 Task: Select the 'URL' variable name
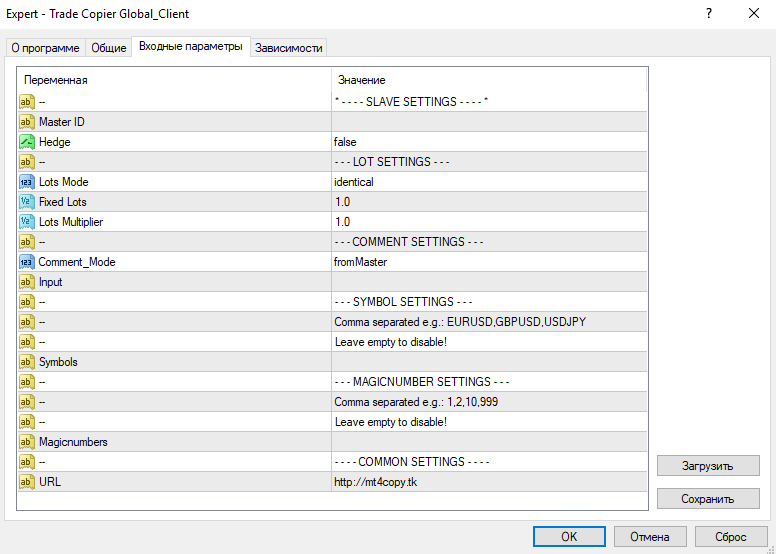50,482
